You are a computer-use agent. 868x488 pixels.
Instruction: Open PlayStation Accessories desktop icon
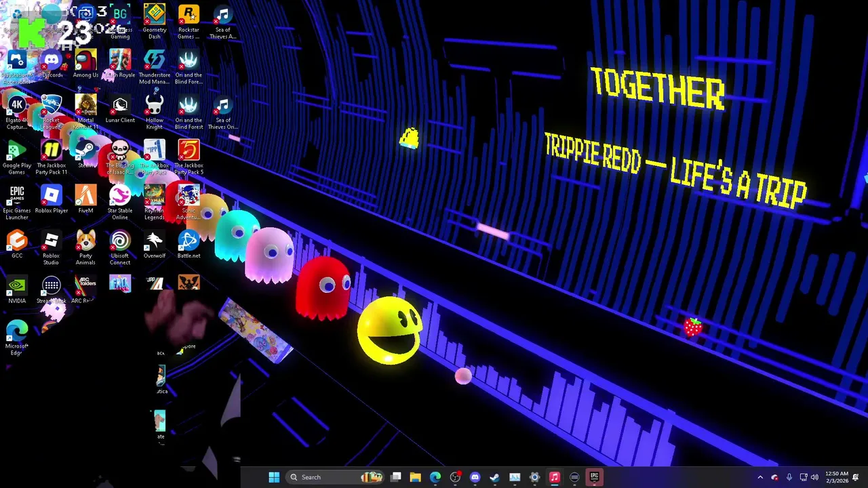(17, 67)
